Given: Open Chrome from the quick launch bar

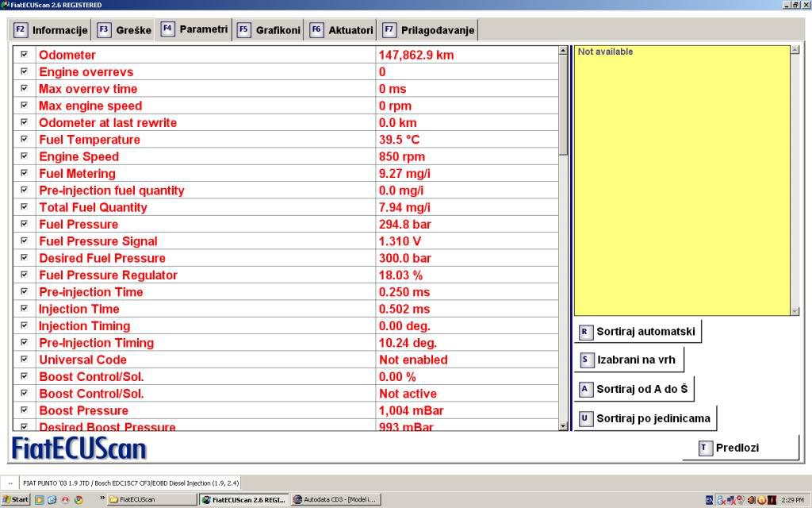Looking at the screenshot, I should (78, 500).
